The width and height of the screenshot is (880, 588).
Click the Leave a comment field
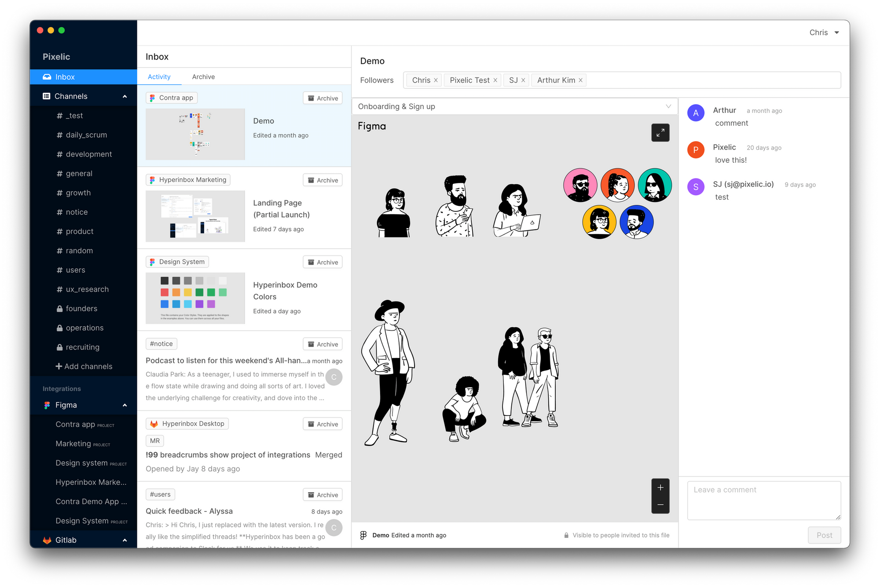point(764,500)
